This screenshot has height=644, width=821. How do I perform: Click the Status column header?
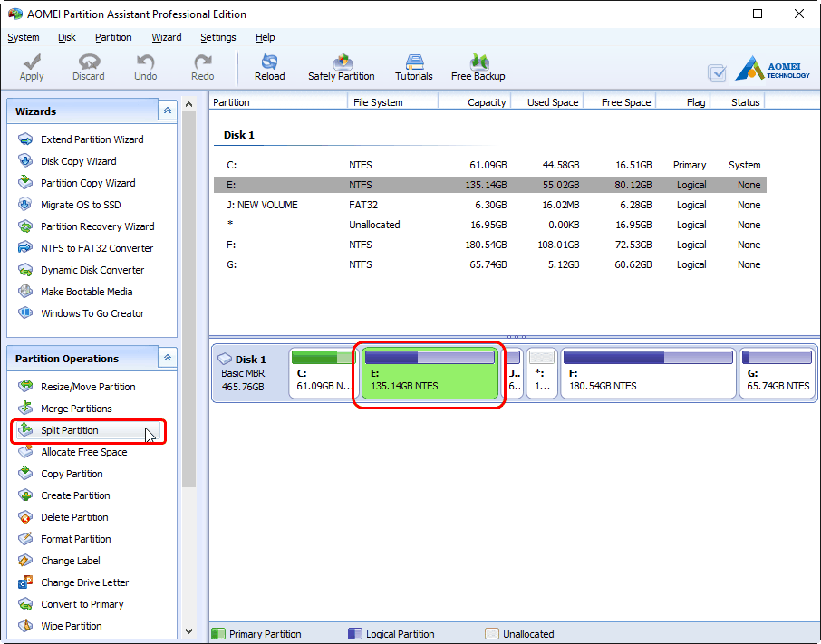(x=738, y=102)
